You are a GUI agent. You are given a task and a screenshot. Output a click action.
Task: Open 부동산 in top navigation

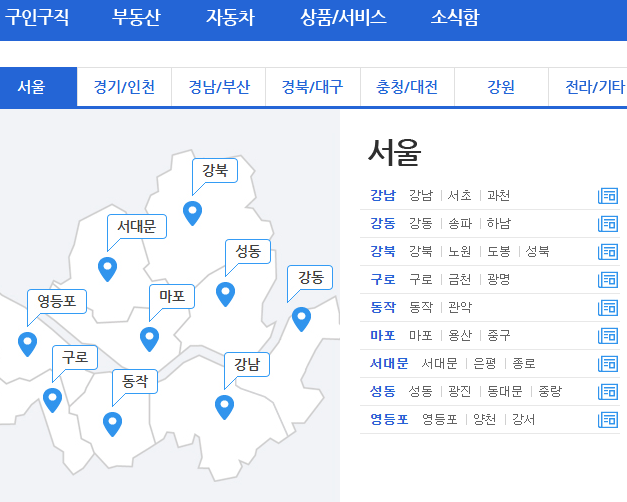click(x=136, y=18)
